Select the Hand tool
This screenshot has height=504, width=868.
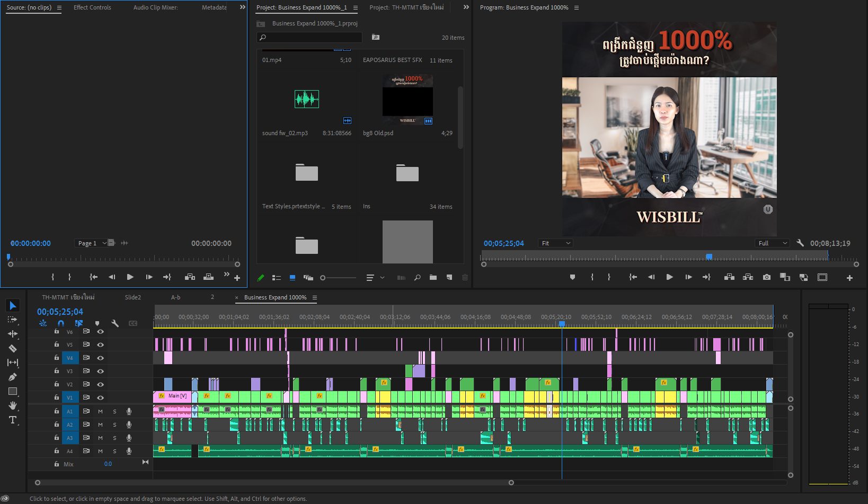click(13, 405)
